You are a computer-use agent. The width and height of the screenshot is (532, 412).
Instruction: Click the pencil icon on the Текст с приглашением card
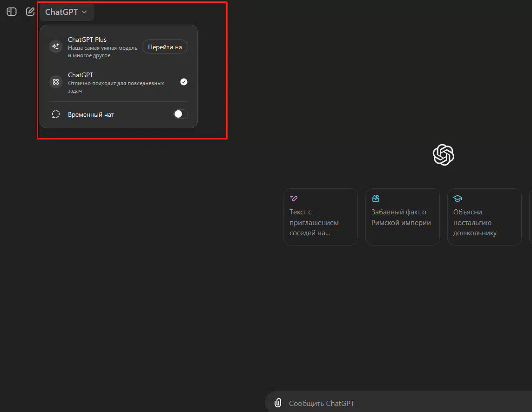pos(294,199)
